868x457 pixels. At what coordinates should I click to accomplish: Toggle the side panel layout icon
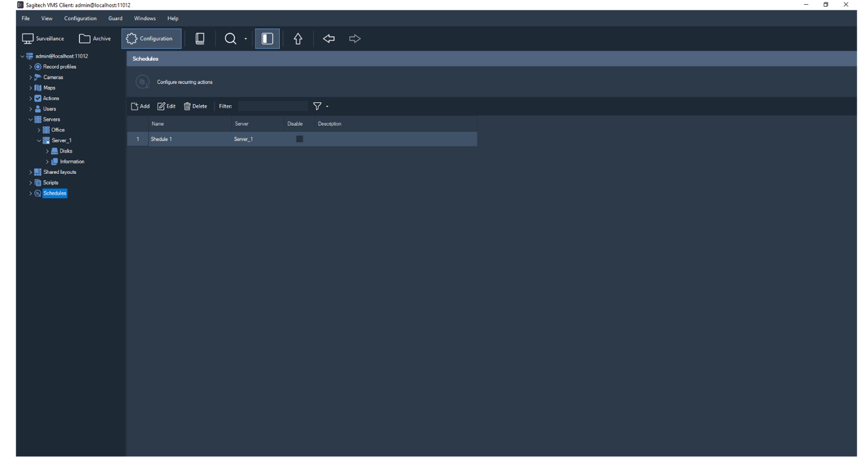267,39
